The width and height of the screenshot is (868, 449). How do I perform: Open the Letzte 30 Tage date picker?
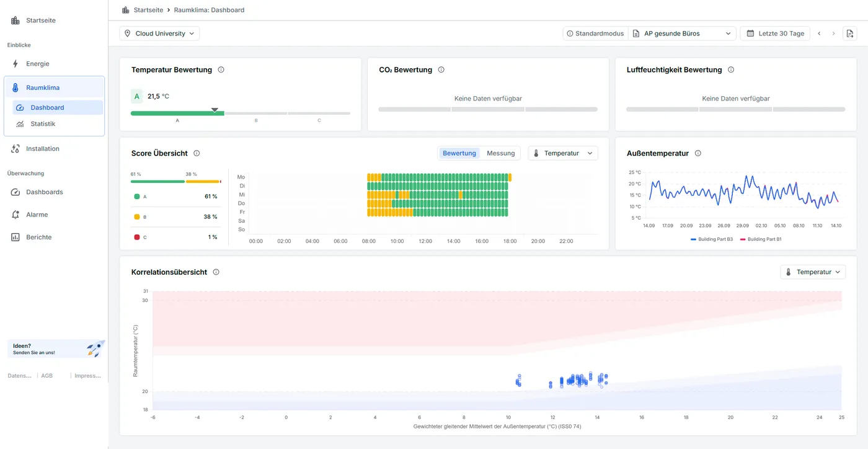[775, 33]
